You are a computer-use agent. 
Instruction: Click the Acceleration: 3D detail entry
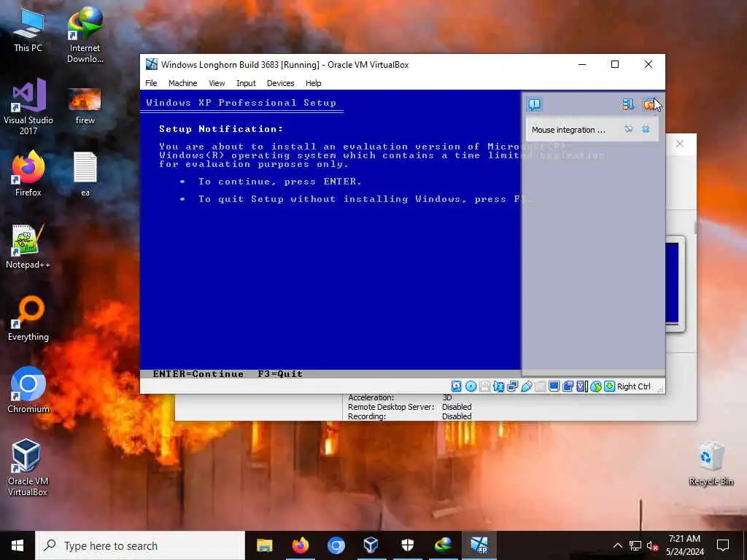coord(400,397)
